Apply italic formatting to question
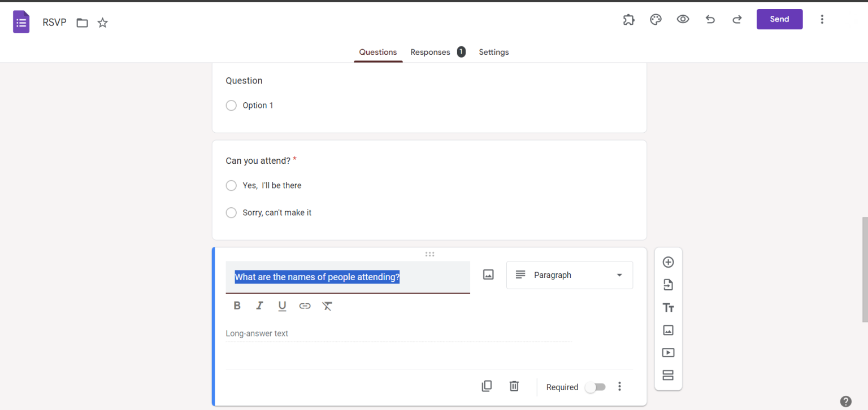 259,306
